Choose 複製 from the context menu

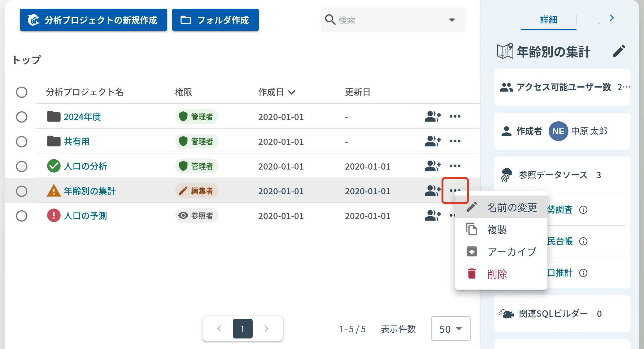point(501,230)
